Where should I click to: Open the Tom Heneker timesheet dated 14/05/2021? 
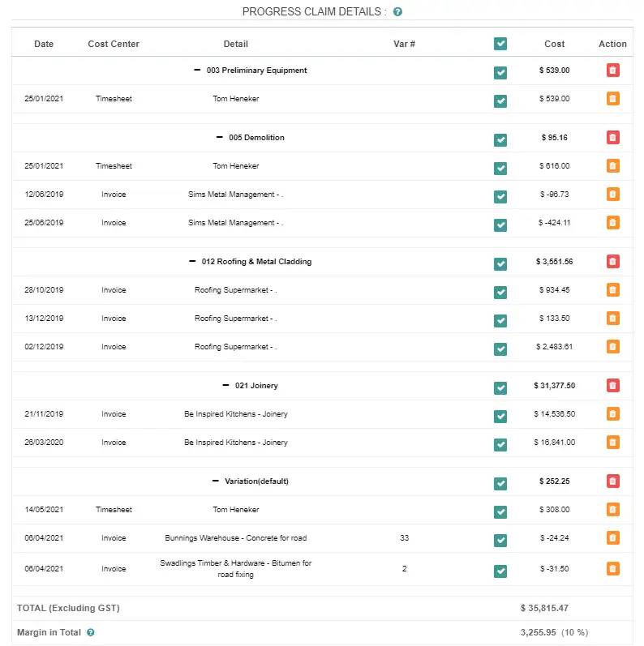(x=236, y=510)
